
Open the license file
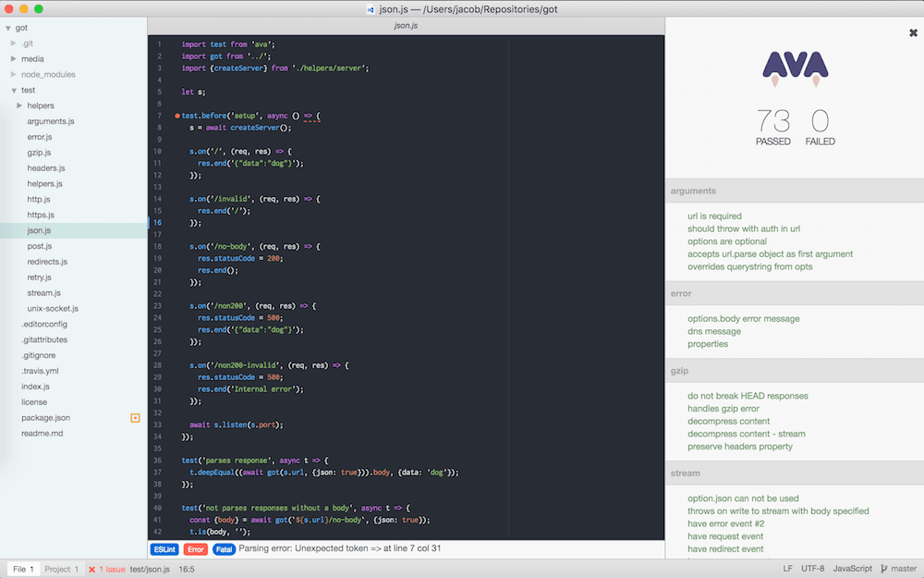click(34, 402)
